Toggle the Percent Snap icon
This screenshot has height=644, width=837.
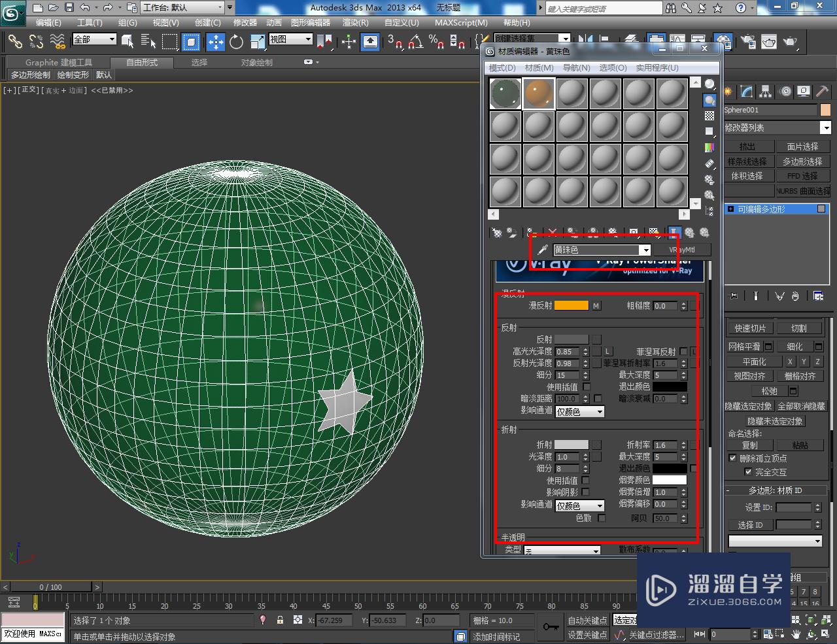point(436,42)
